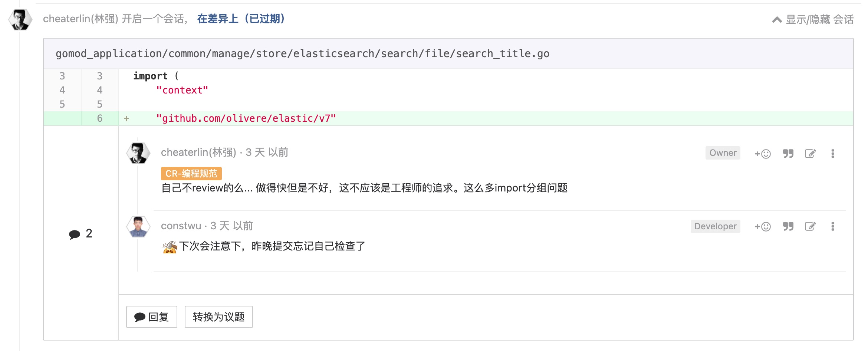
Task: Edit cheaterlin's review comment
Action: [x=810, y=154]
